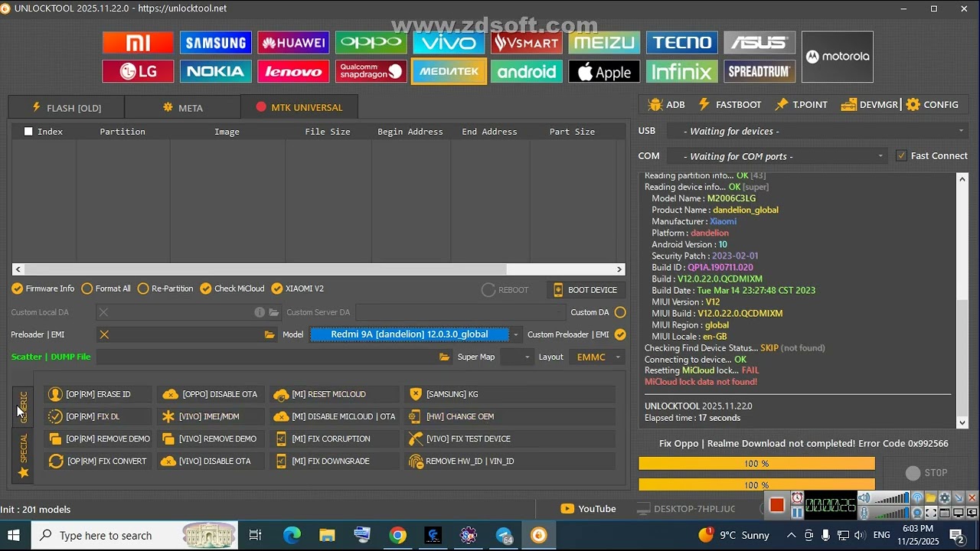Image resolution: width=980 pixels, height=551 pixels.
Task: Select the Meizu brand icon
Action: tap(604, 43)
